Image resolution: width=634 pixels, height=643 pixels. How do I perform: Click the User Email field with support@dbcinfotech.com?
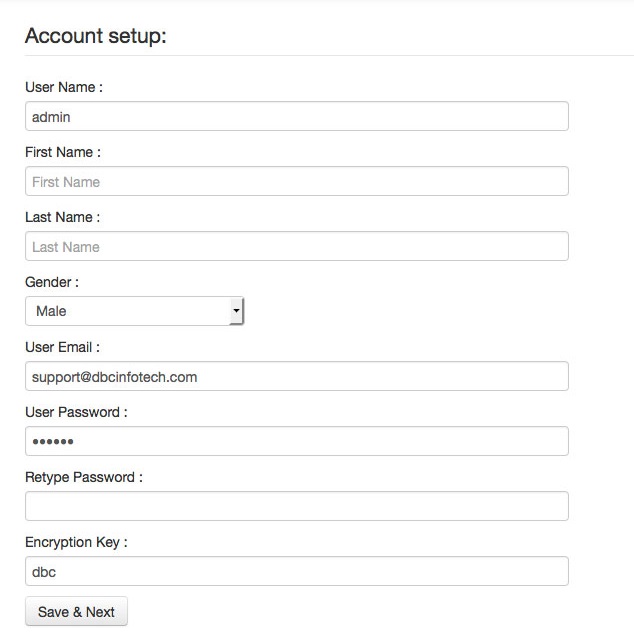pyautogui.click(x=297, y=376)
